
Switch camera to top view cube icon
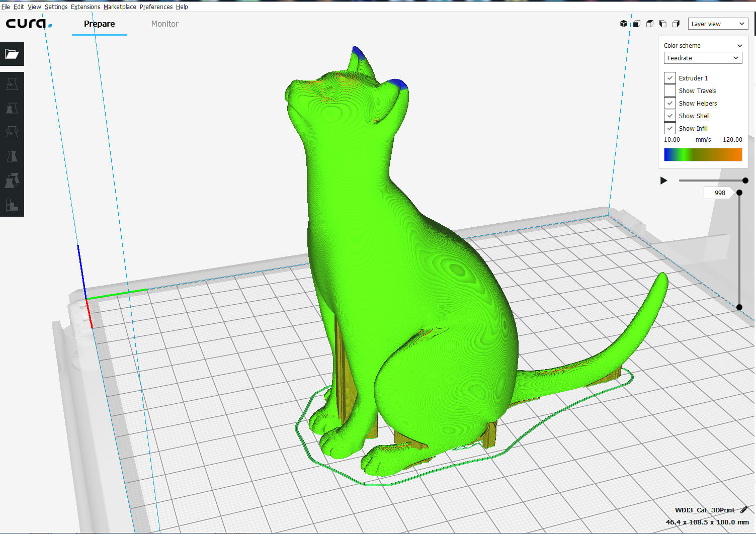coord(650,24)
